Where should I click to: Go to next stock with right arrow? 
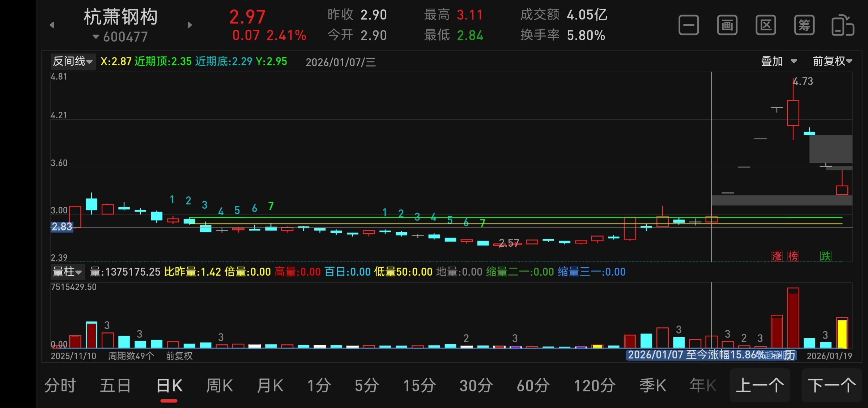point(190,25)
